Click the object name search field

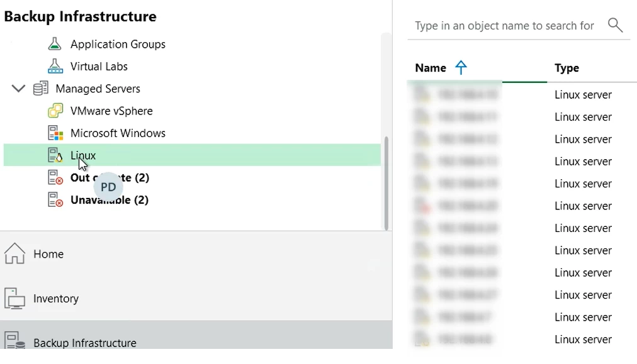504,26
